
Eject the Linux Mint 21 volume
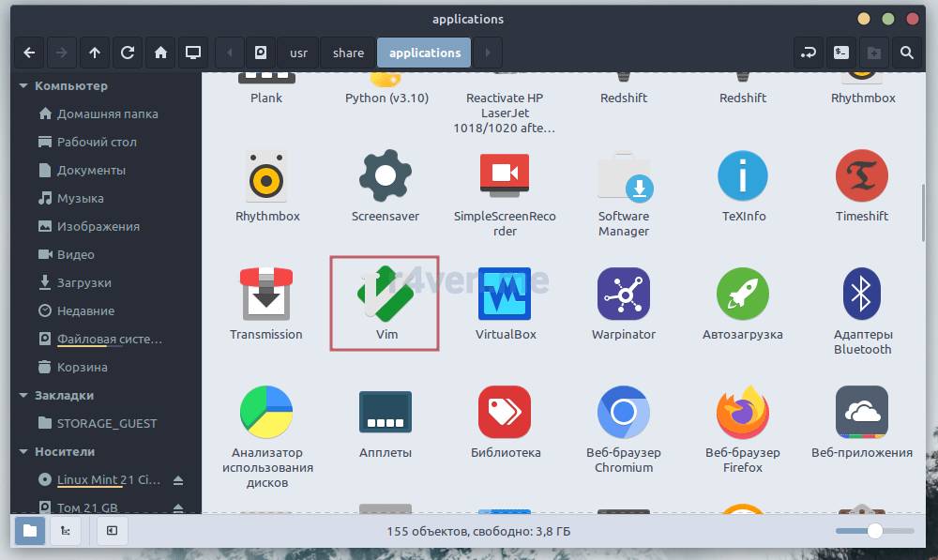[x=178, y=480]
